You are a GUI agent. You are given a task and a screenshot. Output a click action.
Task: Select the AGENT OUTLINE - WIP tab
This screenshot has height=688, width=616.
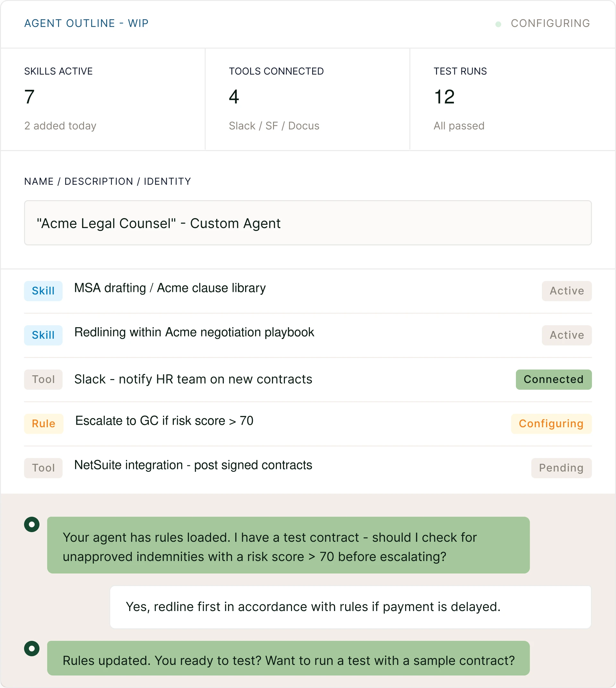click(86, 24)
